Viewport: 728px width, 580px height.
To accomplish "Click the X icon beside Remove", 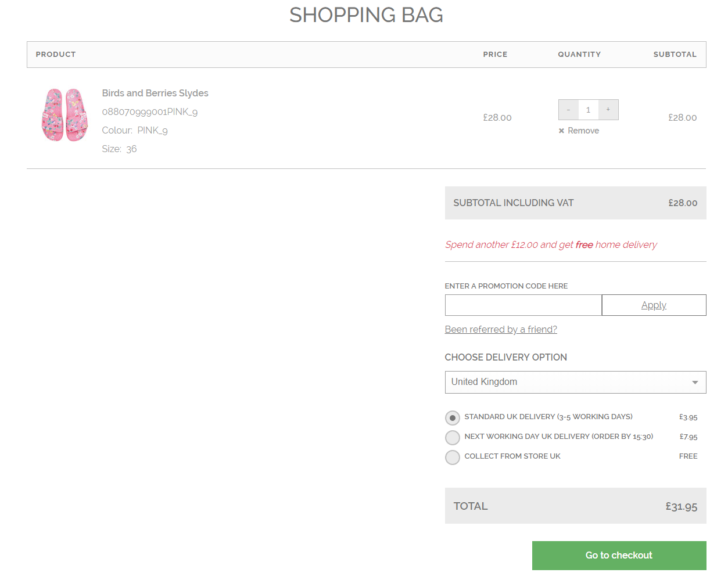I will point(561,131).
